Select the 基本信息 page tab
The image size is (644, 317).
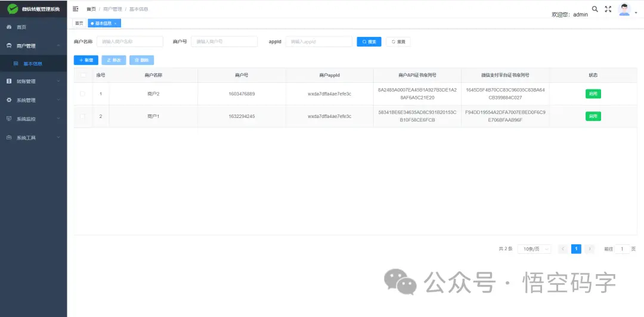pyautogui.click(x=103, y=23)
